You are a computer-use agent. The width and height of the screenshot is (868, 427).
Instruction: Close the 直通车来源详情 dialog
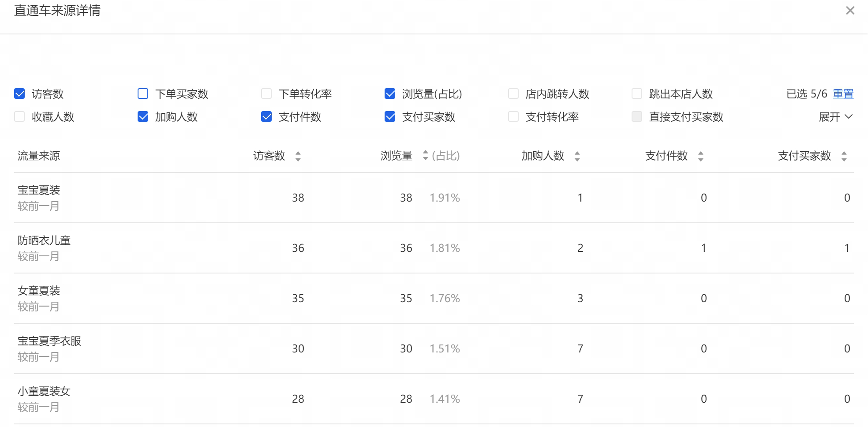[x=850, y=11]
